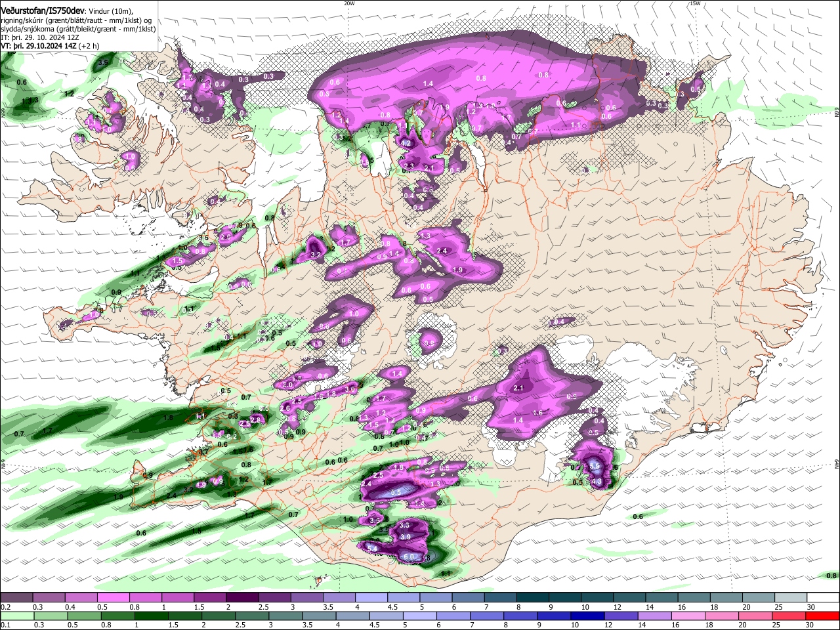The height and width of the screenshot is (630, 840).
Task: Select the palest green 0.1 swatch, lower row
Action: pos(16,616)
